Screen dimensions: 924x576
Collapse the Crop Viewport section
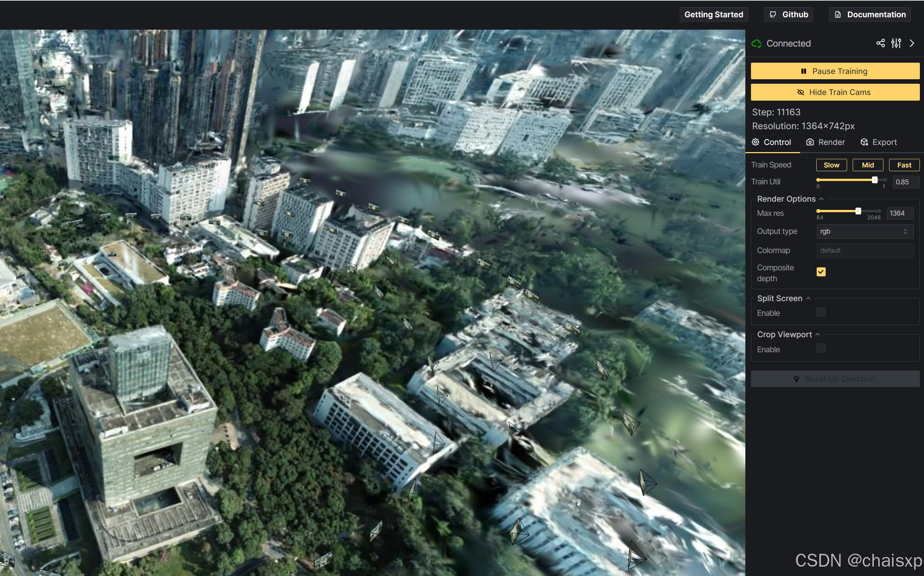click(x=817, y=335)
